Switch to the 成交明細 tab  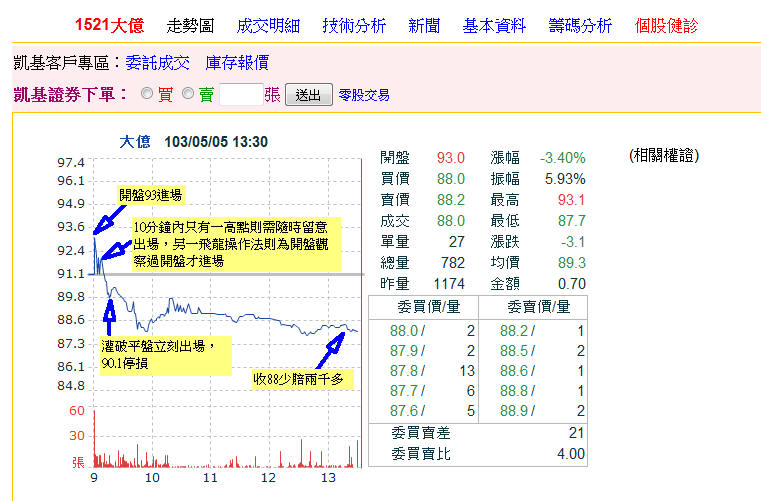(268, 26)
